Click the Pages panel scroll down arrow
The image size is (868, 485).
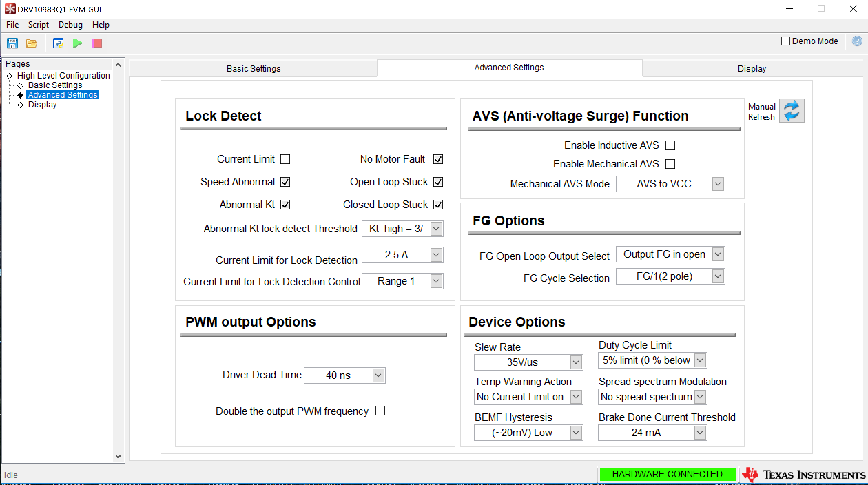[x=118, y=457]
